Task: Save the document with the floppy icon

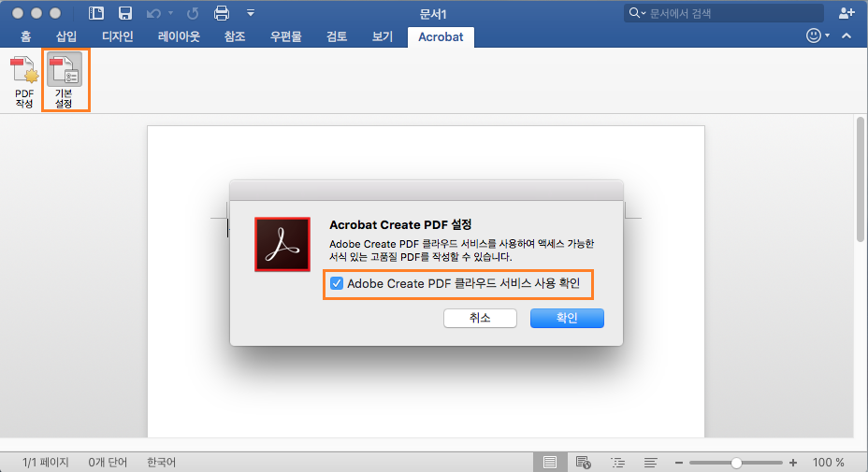Action: pyautogui.click(x=125, y=13)
